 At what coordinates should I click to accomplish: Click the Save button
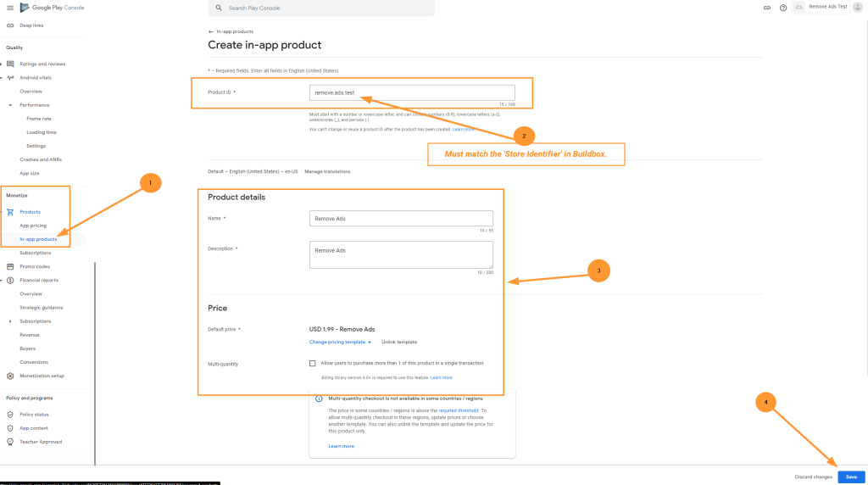click(x=851, y=477)
